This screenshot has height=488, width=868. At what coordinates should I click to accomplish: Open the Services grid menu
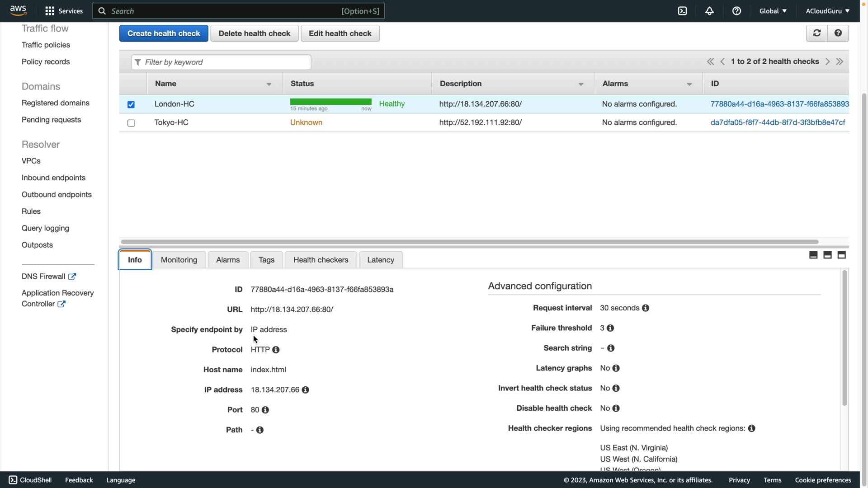click(50, 11)
